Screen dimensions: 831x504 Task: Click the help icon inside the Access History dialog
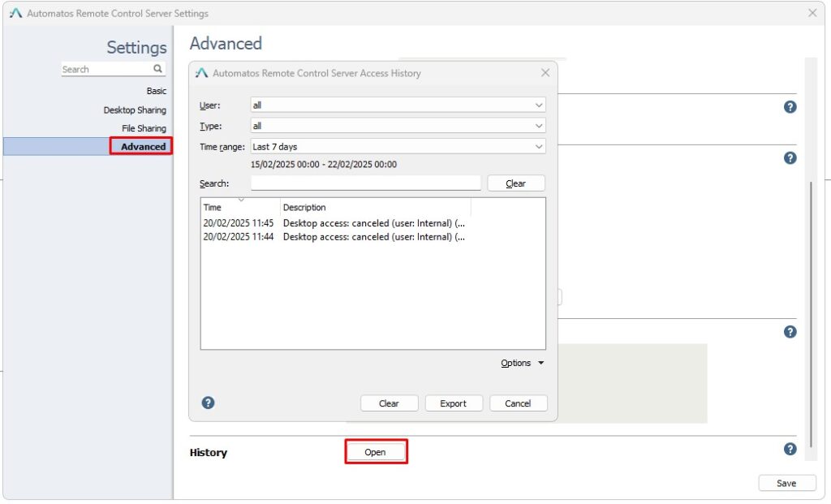[208, 403]
